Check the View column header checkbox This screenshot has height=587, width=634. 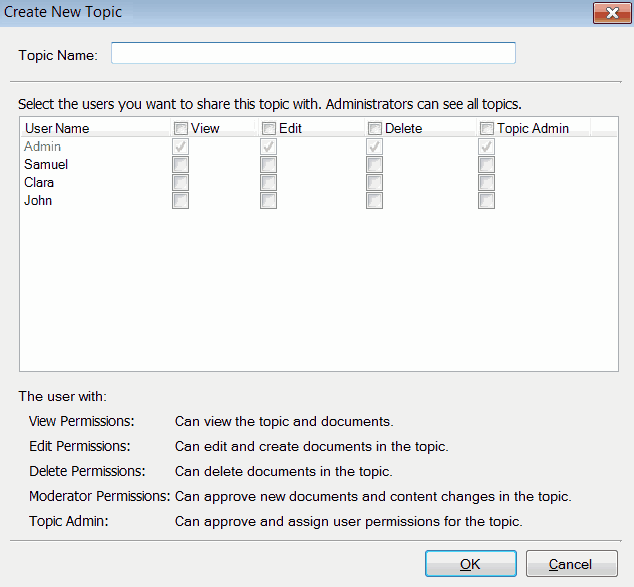[x=181, y=128]
